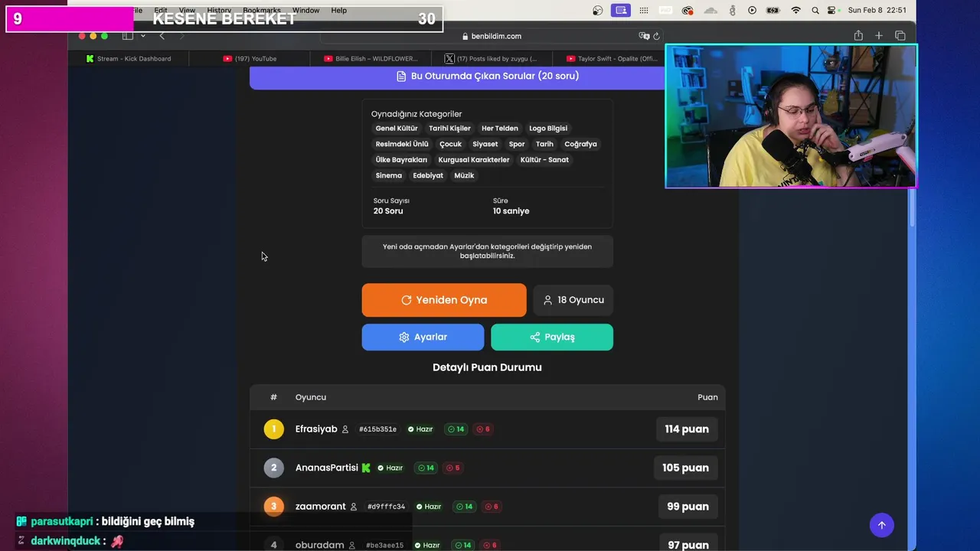Click the Müzik category tag

pos(464,175)
